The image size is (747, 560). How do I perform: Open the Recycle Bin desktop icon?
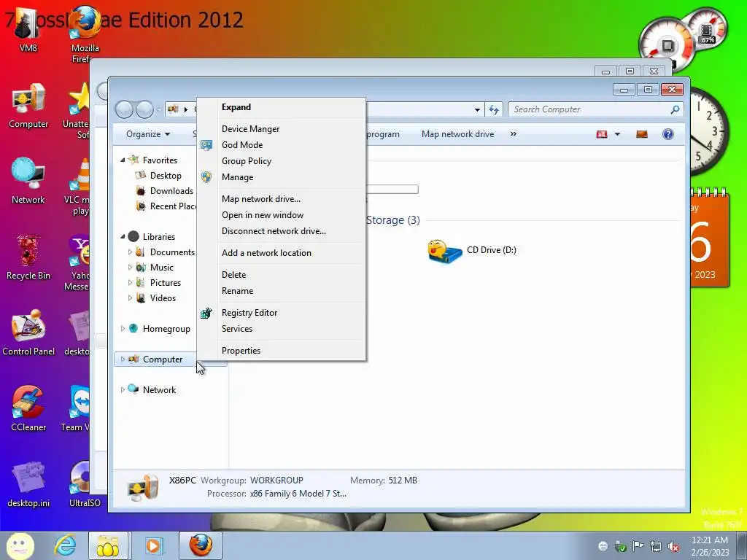[28, 257]
